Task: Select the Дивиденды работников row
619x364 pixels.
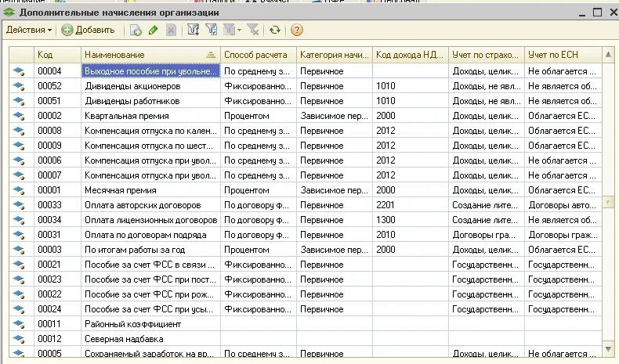Action: pyautogui.click(x=306, y=101)
